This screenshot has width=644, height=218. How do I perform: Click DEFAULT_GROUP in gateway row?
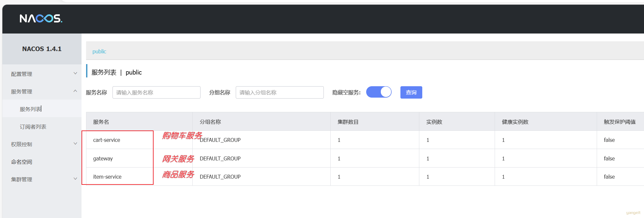click(x=220, y=158)
